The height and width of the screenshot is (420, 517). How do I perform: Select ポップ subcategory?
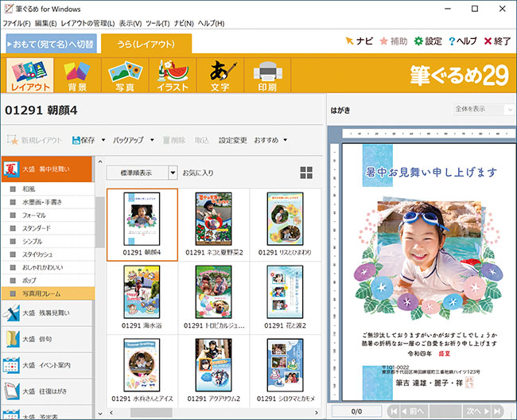[49, 281]
